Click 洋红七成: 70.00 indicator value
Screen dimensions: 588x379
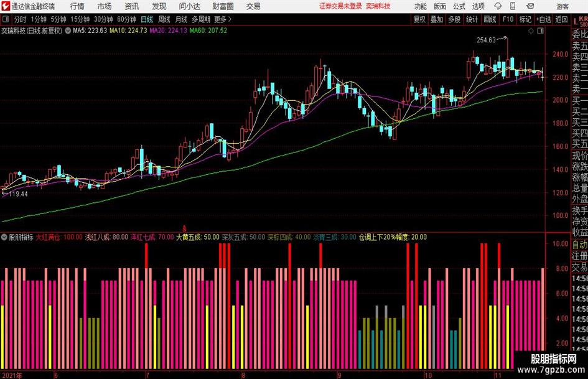152,237
